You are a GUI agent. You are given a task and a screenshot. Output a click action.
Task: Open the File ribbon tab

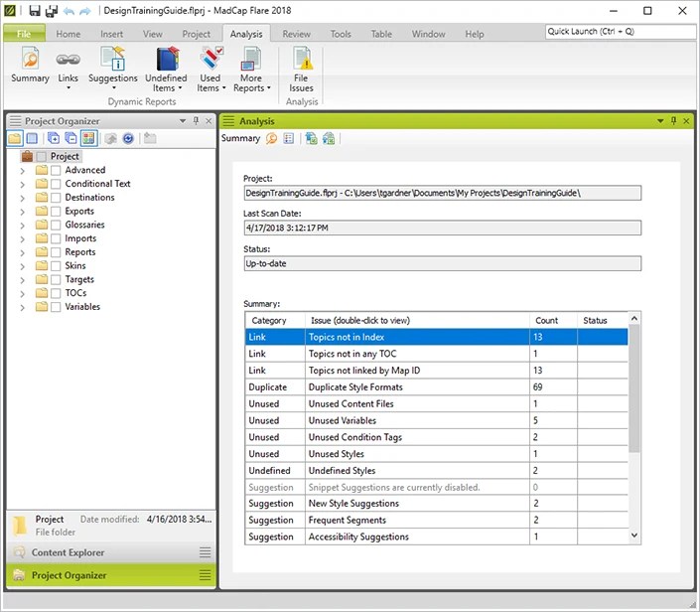[24, 34]
